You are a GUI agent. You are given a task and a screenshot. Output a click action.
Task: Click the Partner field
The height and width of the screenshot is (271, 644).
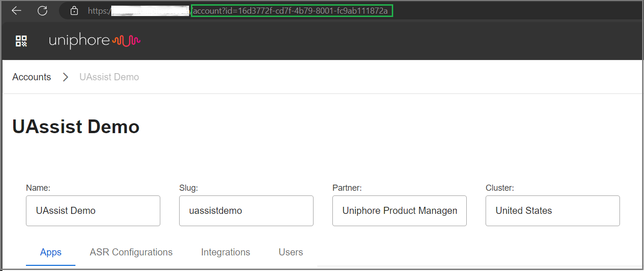tap(399, 211)
